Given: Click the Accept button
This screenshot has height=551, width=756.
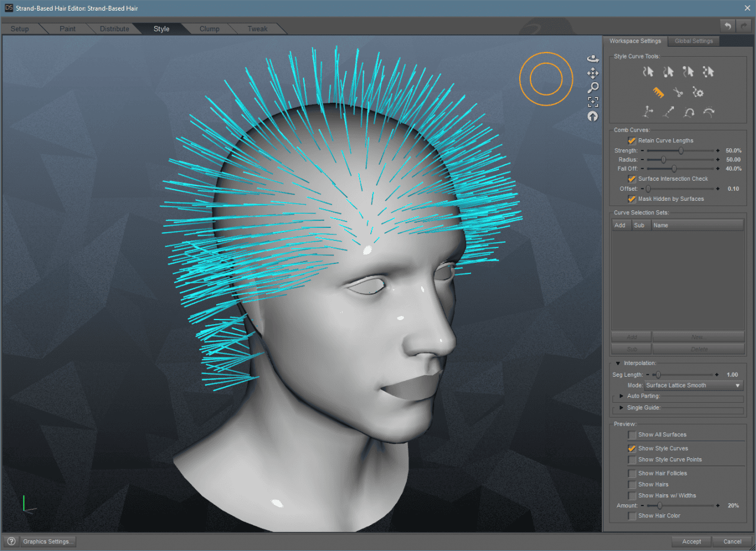Looking at the screenshot, I should pos(691,541).
